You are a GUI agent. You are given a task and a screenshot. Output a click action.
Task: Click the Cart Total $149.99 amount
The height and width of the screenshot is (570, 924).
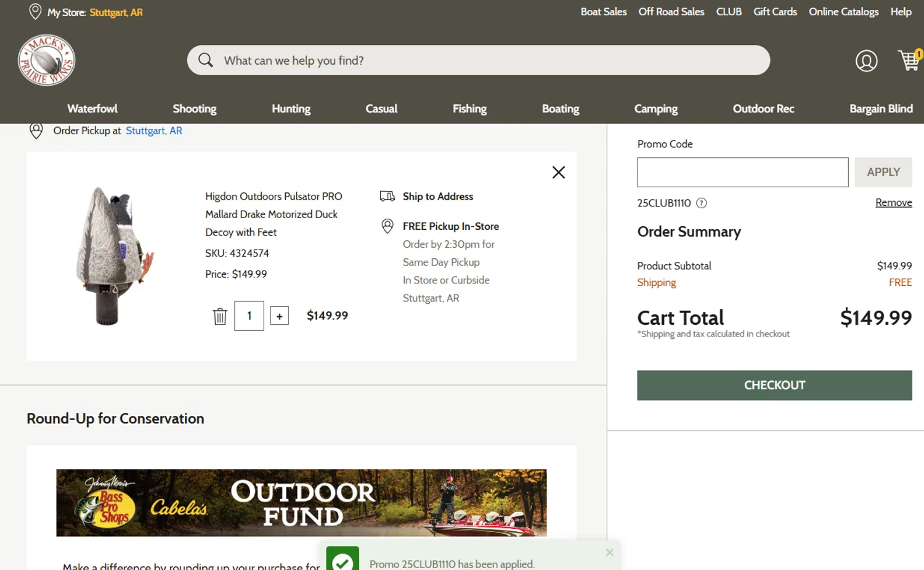(876, 317)
